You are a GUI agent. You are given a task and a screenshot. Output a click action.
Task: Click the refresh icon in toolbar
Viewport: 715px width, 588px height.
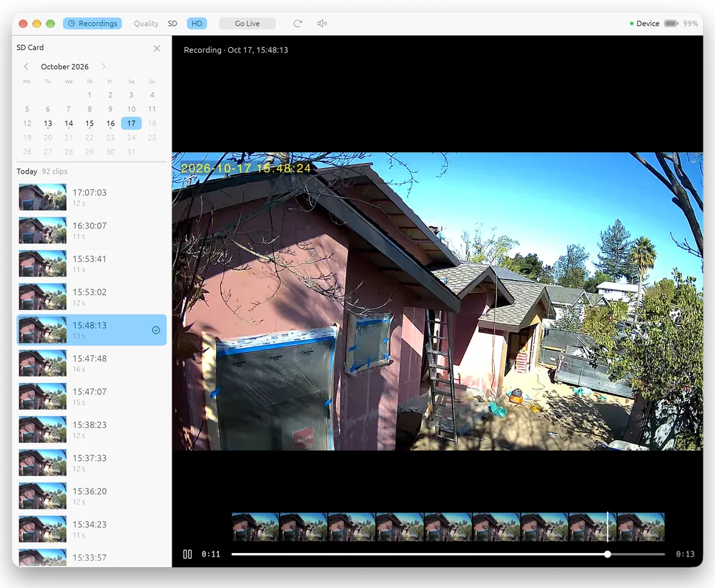click(x=297, y=24)
